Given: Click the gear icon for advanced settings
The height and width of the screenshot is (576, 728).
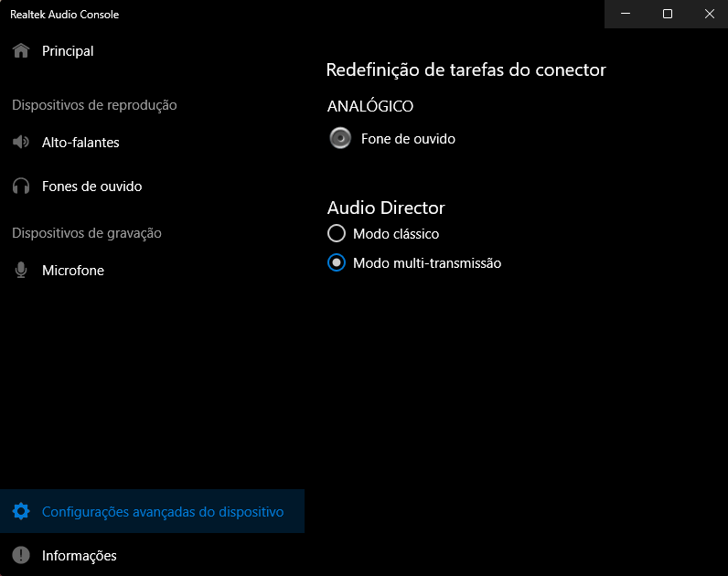Looking at the screenshot, I should (x=21, y=511).
